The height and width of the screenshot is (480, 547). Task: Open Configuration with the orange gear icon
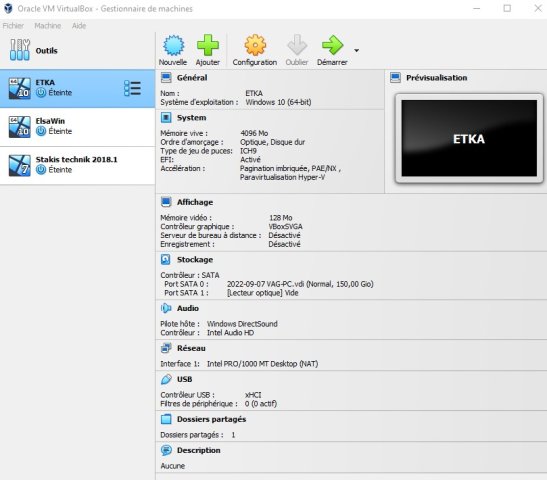(x=255, y=45)
